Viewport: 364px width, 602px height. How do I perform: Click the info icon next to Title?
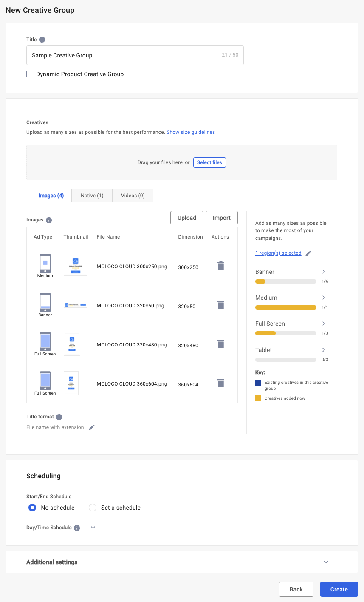tap(42, 40)
